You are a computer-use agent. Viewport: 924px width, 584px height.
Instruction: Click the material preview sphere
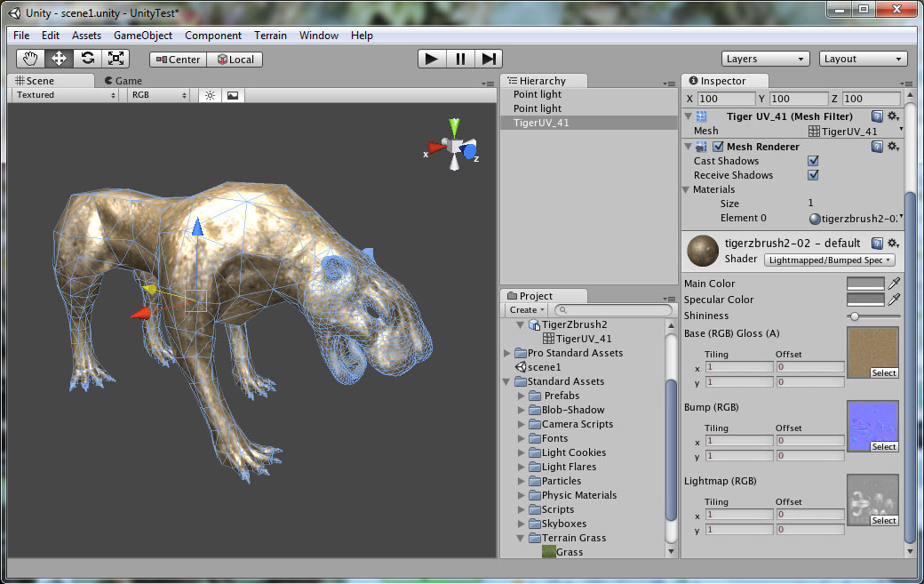tap(703, 251)
